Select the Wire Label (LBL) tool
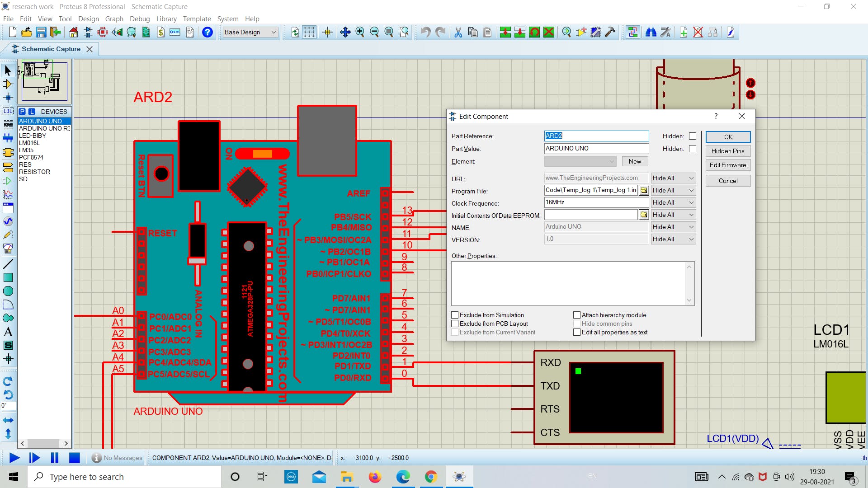The image size is (868, 488). (8, 111)
